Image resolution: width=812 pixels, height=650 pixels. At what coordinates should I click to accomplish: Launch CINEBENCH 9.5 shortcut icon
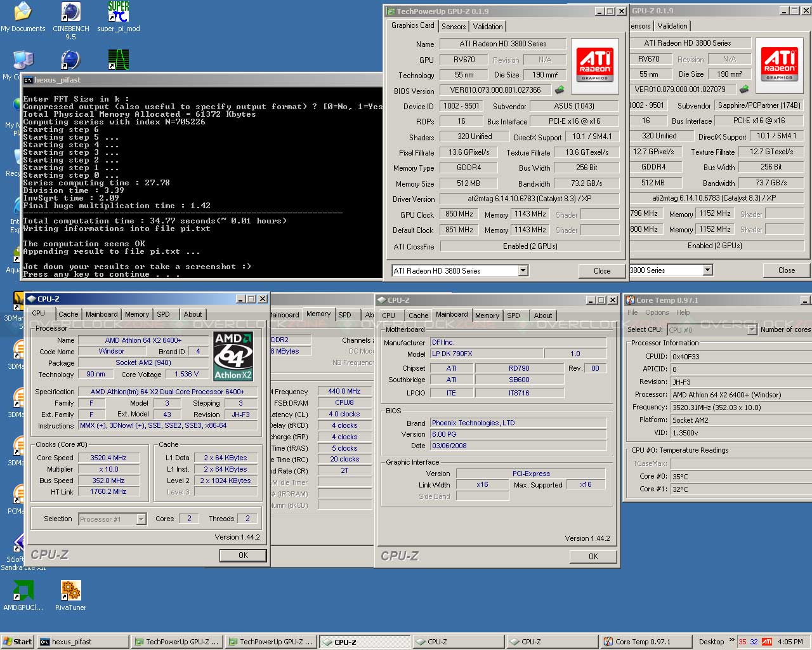point(70,21)
